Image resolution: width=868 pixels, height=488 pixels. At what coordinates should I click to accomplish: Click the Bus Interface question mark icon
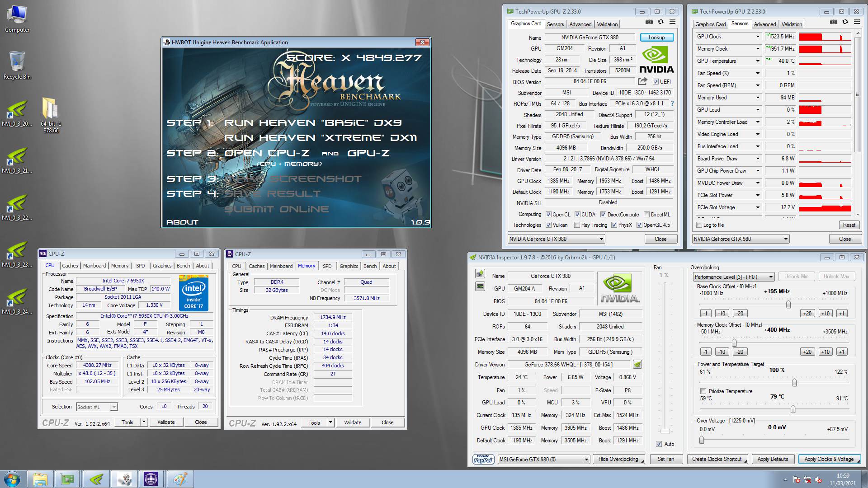pyautogui.click(x=672, y=103)
